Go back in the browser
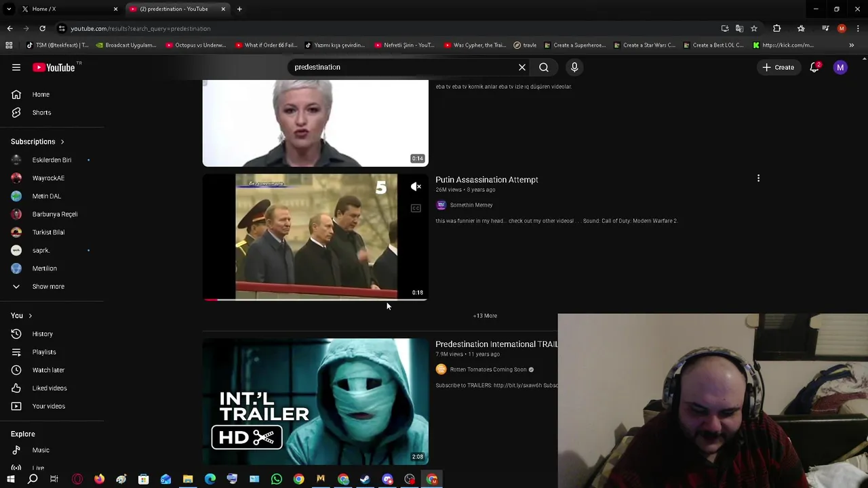Image resolution: width=868 pixels, height=488 pixels. click(9, 28)
